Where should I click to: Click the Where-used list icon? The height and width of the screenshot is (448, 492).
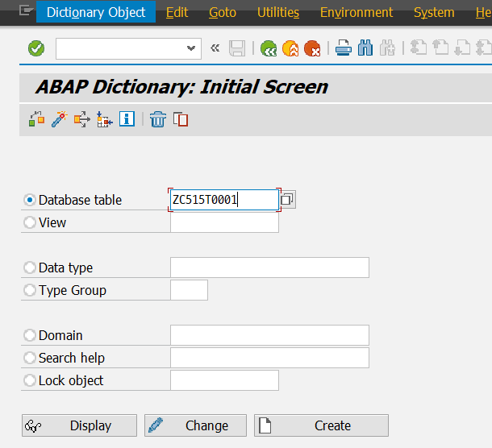[82, 119]
